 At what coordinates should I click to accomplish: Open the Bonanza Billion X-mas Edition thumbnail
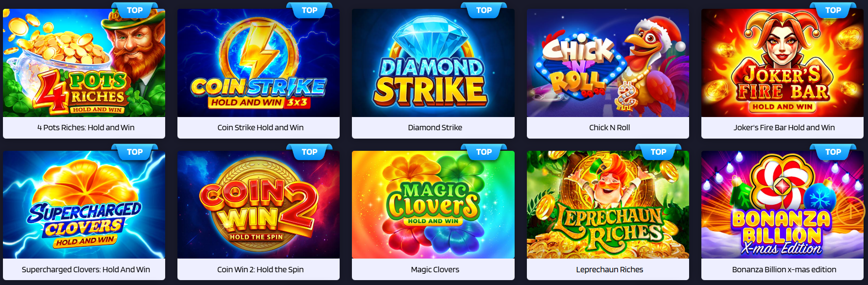point(782,205)
